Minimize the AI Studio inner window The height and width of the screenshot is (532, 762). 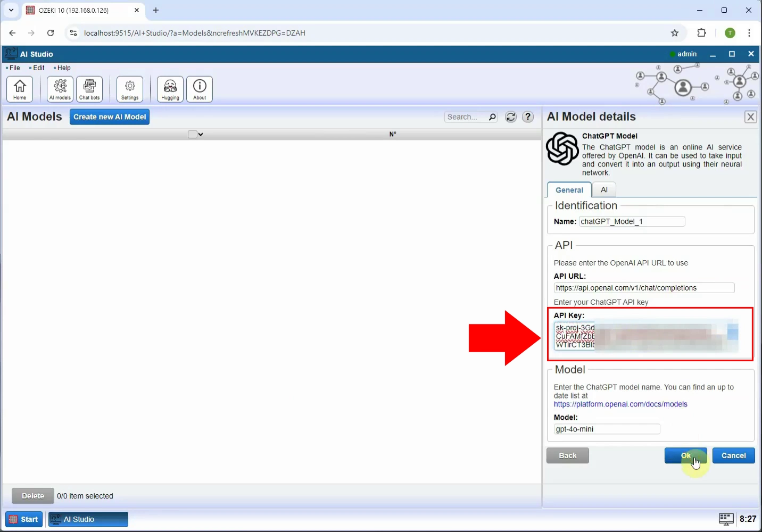point(713,54)
